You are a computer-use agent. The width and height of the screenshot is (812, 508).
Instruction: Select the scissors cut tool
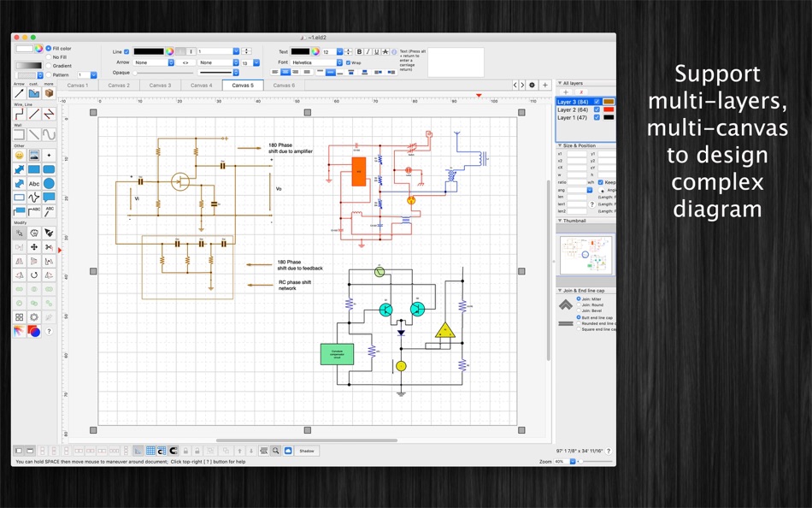tap(50, 247)
